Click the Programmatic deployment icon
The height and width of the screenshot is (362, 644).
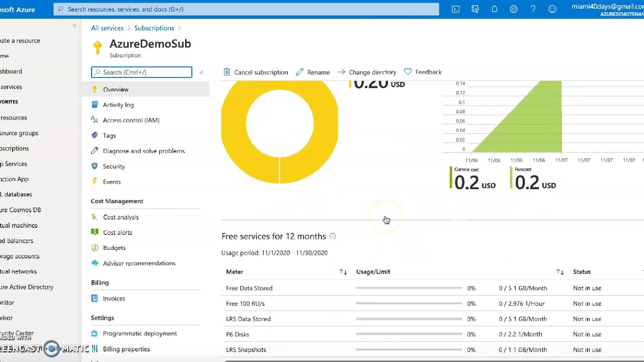click(x=95, y=333)
